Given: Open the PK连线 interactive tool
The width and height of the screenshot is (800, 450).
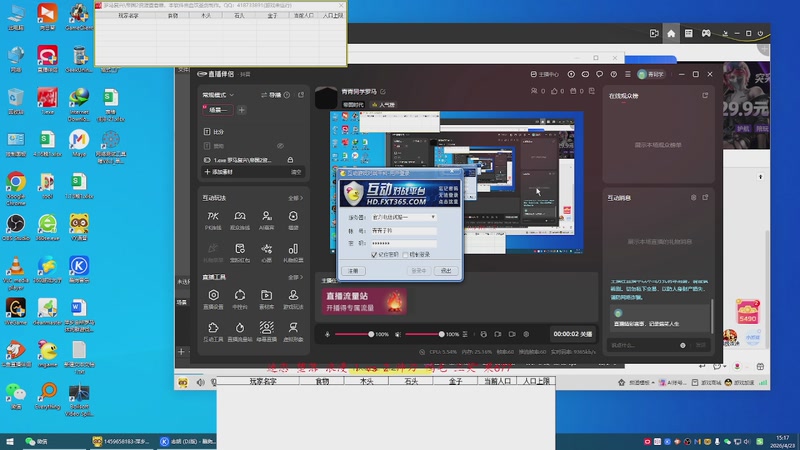Looking at the screenshot, I should (x=213, y=220).
